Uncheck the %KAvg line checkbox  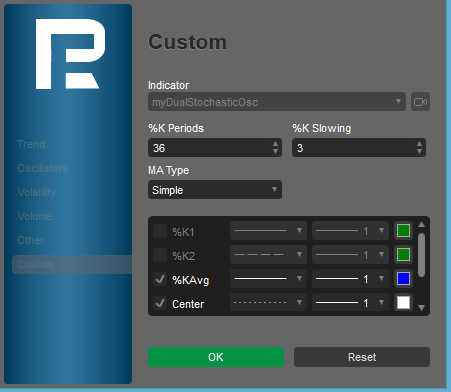[x=160, y=279]
